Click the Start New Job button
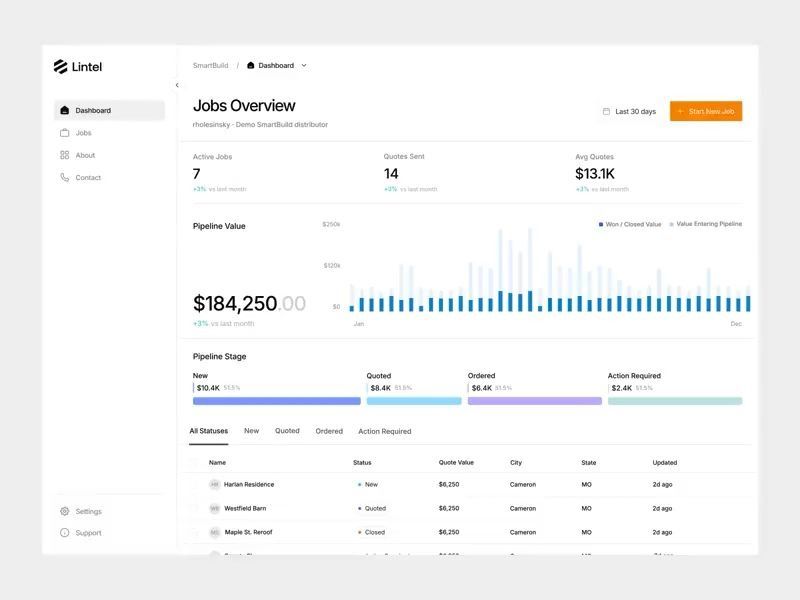This screenshot has width=800, height=600. [x=706, y=111]
